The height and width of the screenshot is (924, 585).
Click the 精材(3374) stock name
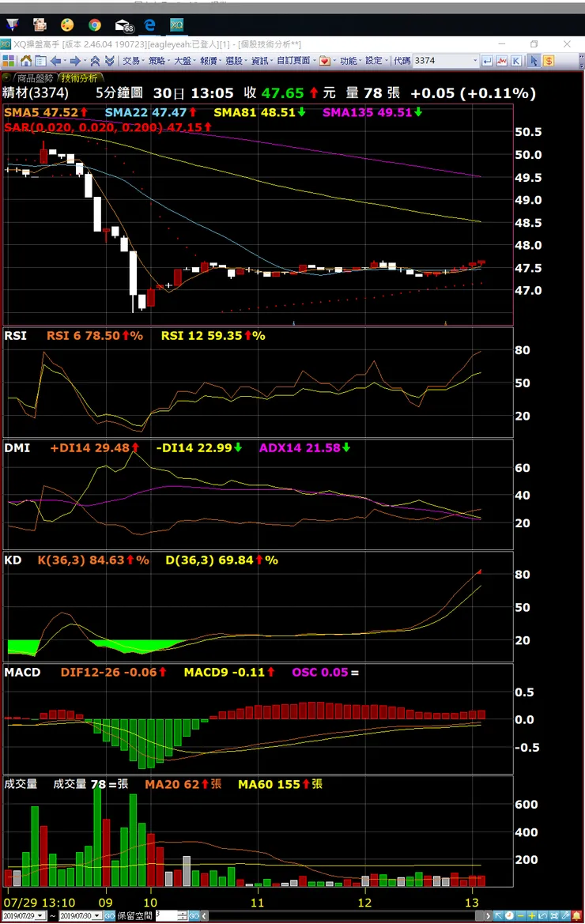coord(36,93)
